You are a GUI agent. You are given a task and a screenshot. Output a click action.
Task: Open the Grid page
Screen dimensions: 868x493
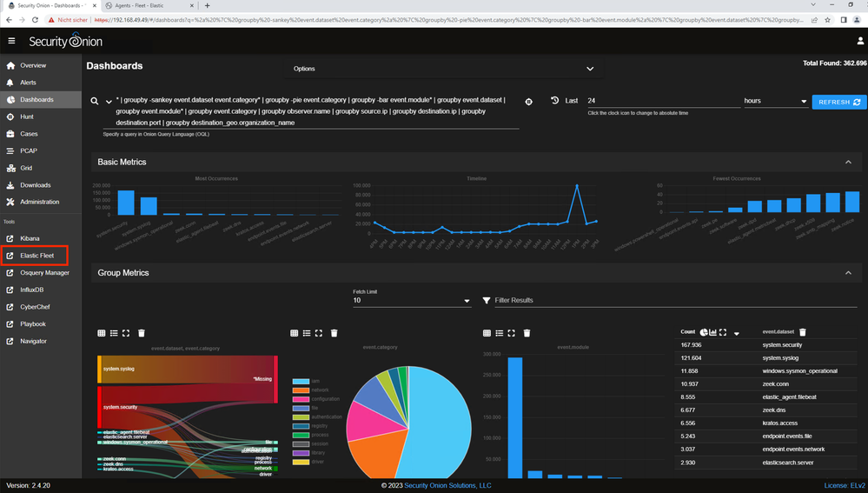[41, 168]
